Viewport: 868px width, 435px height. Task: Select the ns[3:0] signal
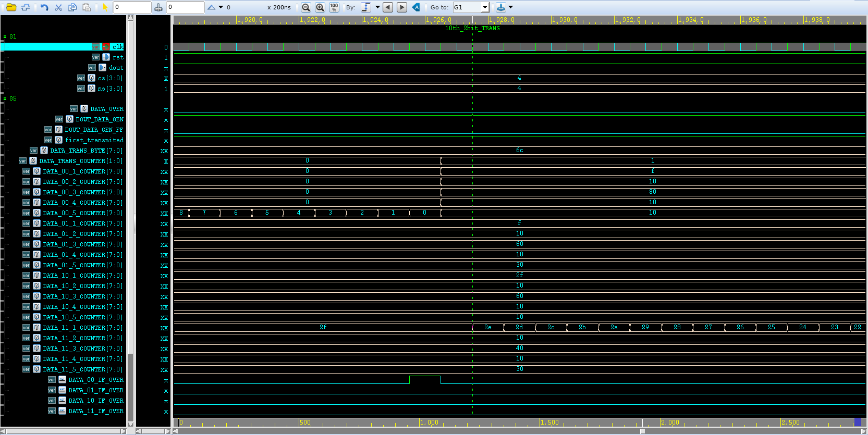(110, 89)
